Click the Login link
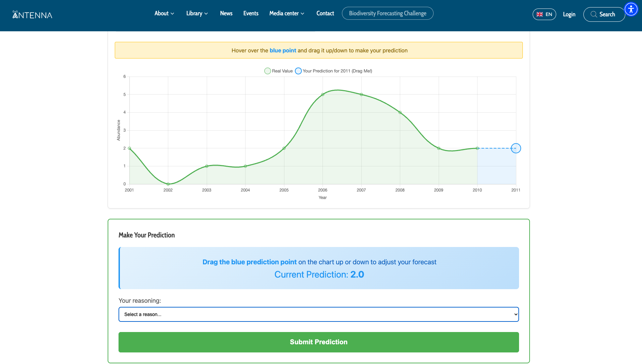This screenshot has width=642, height=364. tap(569, 14)
